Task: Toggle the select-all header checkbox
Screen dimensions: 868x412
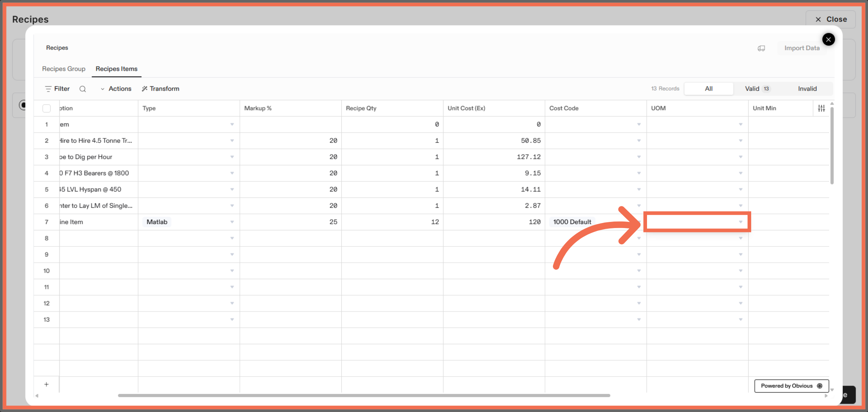Action: (x=47, y=108)
